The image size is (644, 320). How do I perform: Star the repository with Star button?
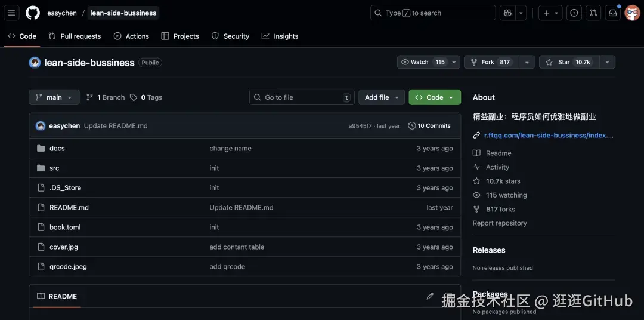[x=569, y=62]
